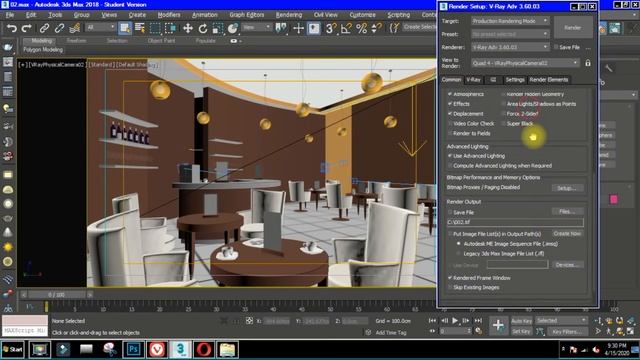
Task: Toggle the Keyboard Shortcut Override icon
Action: tap(314, 28)
